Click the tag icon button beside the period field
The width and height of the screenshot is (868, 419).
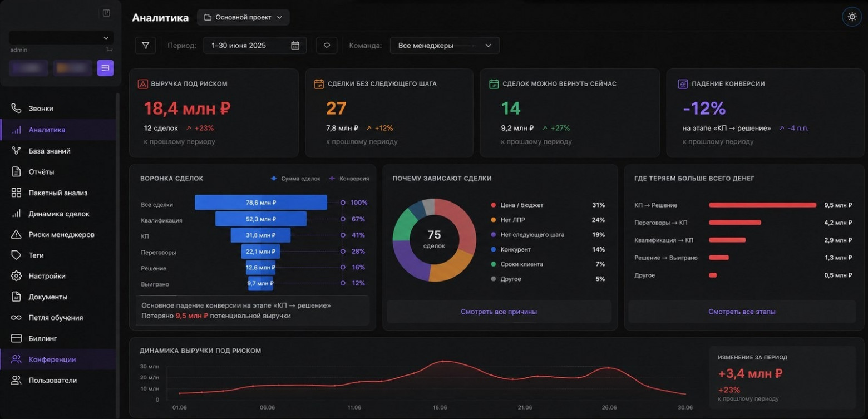click(327, 45)
